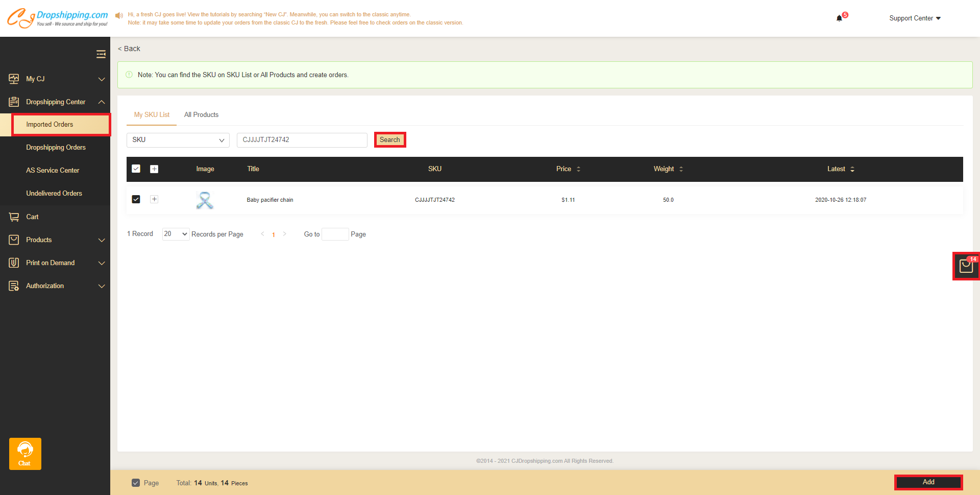Go Back to the previous page
980x495 pixels.
[x=129, y=49]
